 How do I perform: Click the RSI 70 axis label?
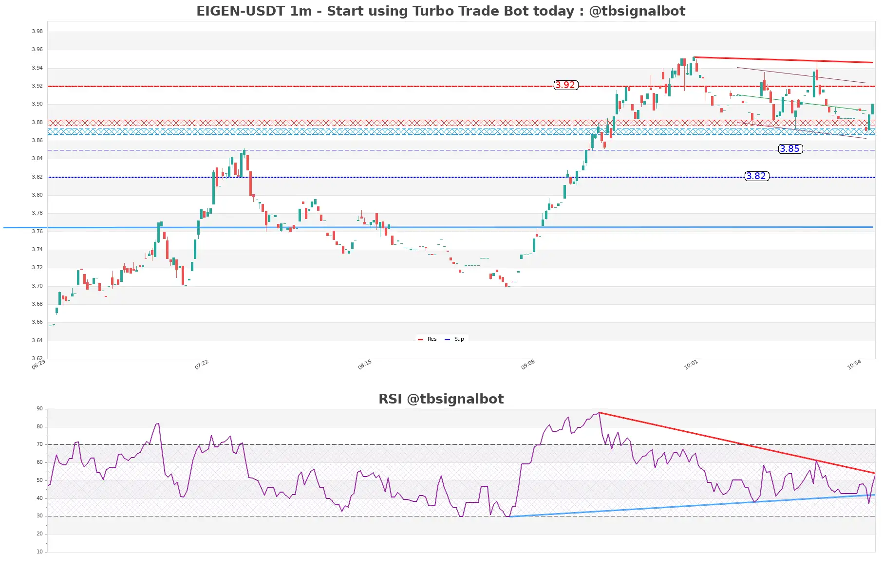click(39, 444)
